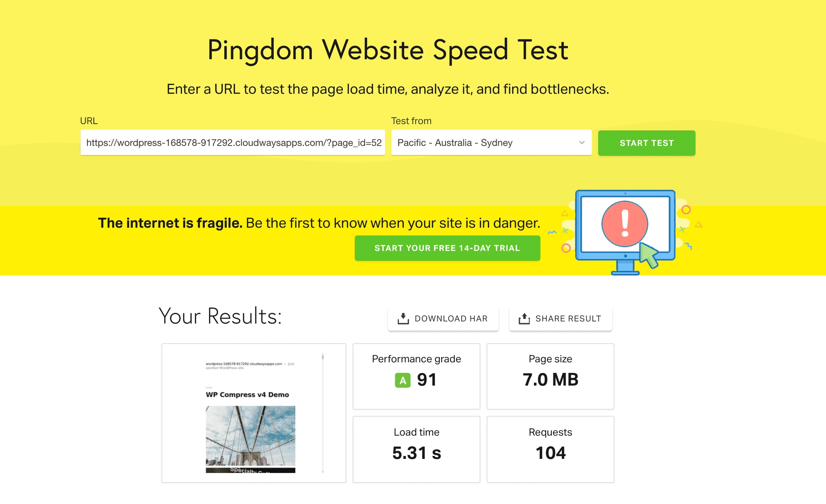The width and height of the screenshot is (826, 504).
Task: Open the website screenshot thumbnail
Action: 254,413
